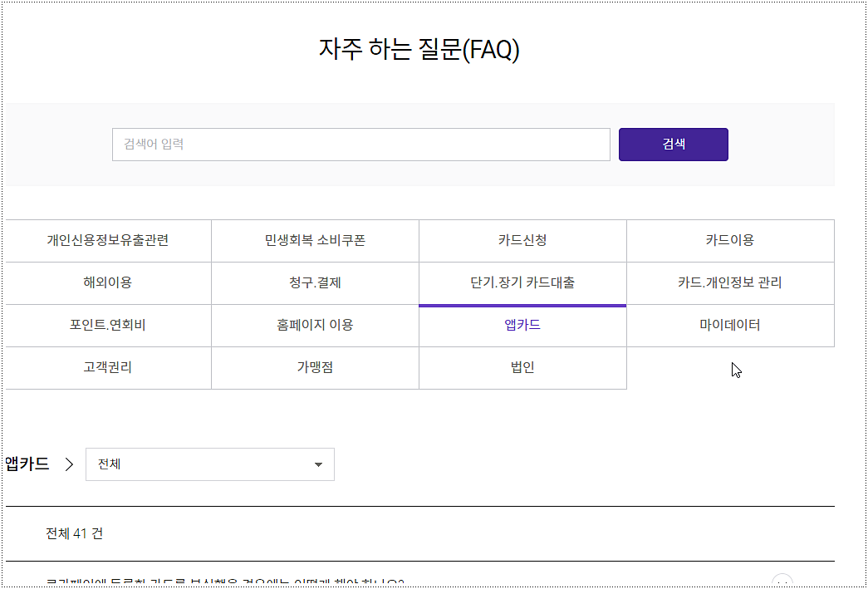Select the 단기.장기 카드대출 category

click(x=522, y=282)
